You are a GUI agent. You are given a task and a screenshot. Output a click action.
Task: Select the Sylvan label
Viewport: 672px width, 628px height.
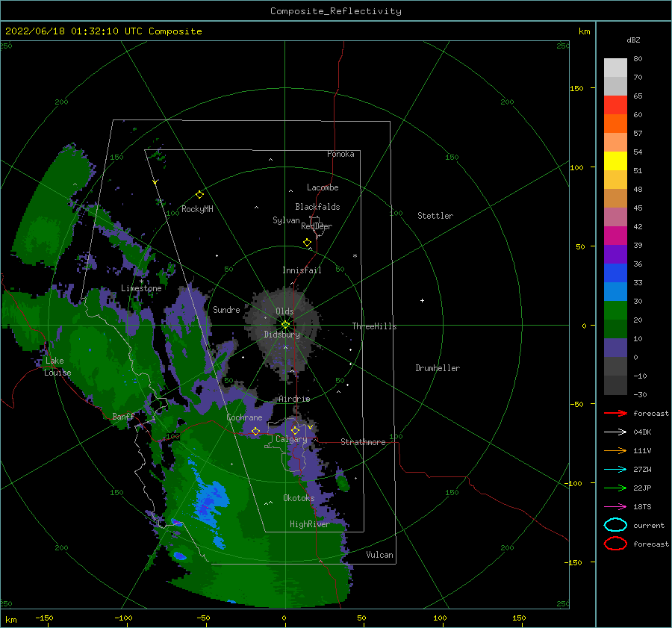click(x=286, y=220)
